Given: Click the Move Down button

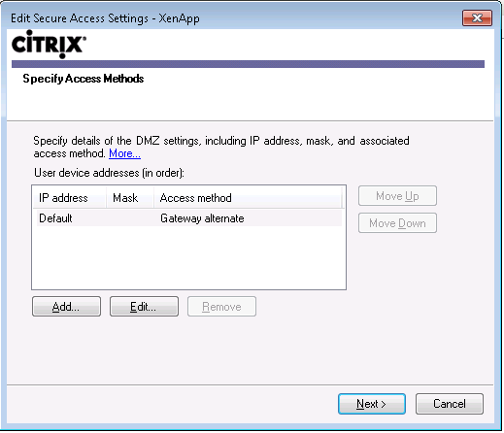Looking at the screenshot, I should (x=397, y=223).
